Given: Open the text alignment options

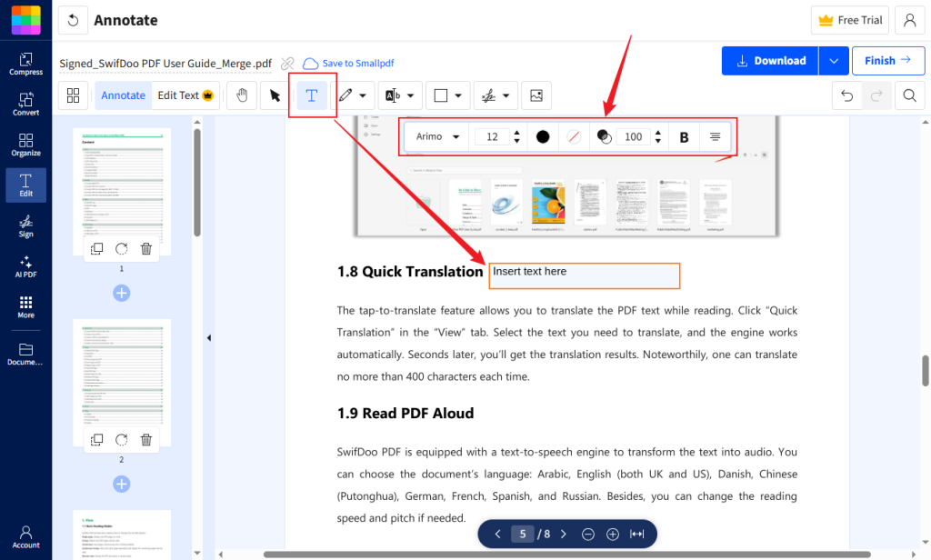Looking at the screenshot, I should pos(715,136).
